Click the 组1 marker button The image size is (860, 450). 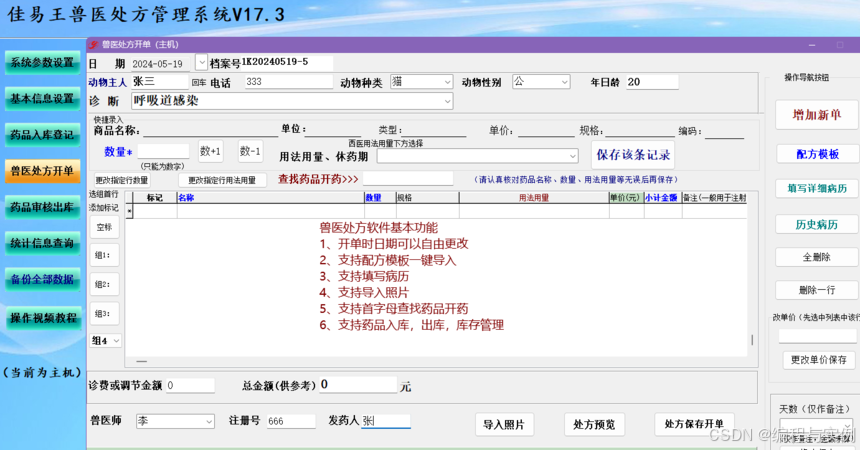pyautogui.click(x=104, y=255)
